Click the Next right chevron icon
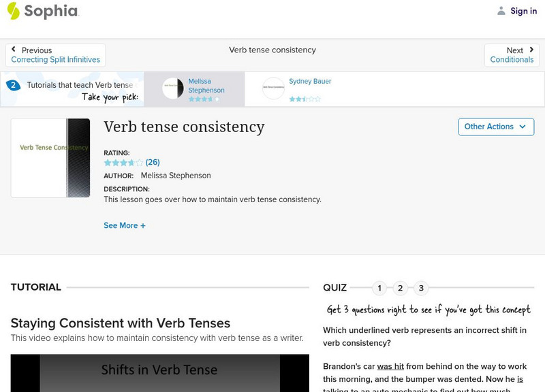This screenshot has height=392, width=545. click(x=531, y=50)
